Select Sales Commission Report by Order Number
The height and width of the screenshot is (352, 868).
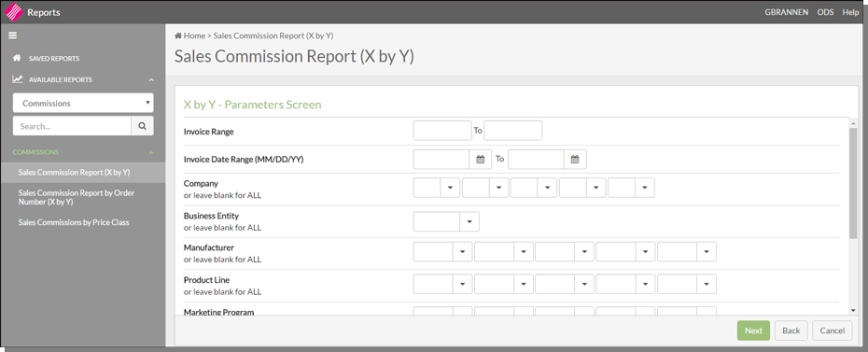[x=77, y=198]
